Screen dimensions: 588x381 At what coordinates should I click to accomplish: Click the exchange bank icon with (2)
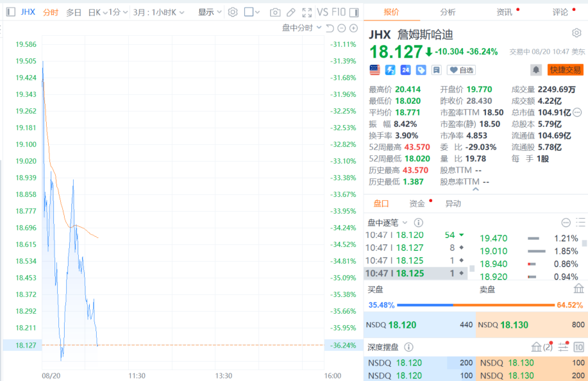pos(542,347)
